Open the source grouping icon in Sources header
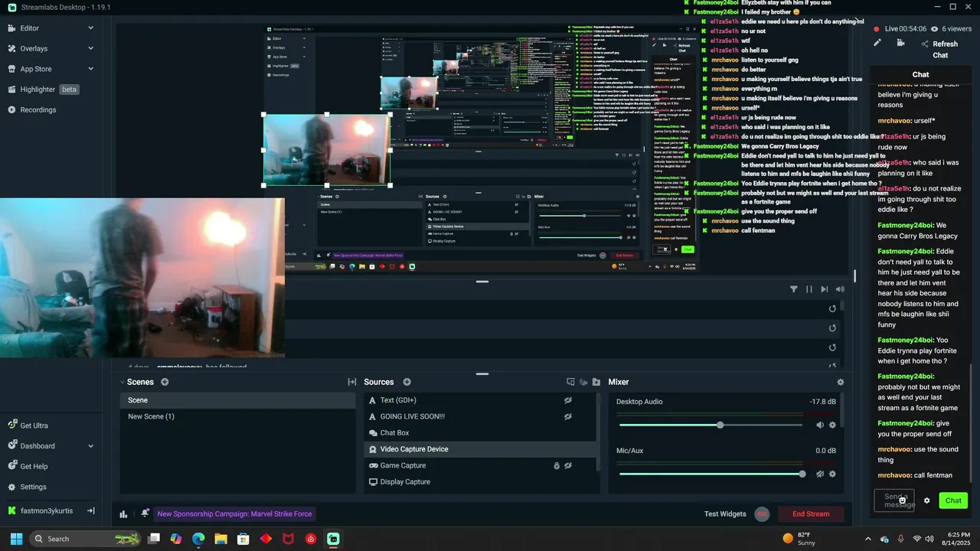Viewport: 980px width, 551px height. coord(570,382)
